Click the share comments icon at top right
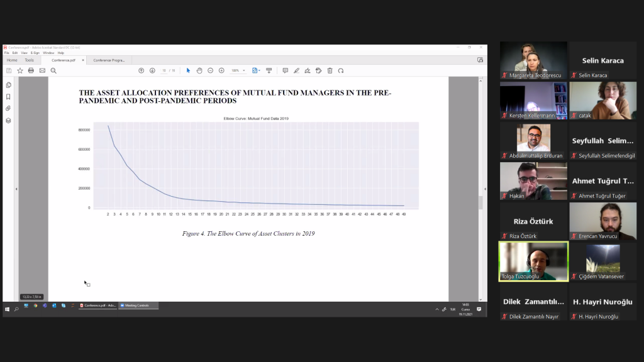 tap(480, 60)
